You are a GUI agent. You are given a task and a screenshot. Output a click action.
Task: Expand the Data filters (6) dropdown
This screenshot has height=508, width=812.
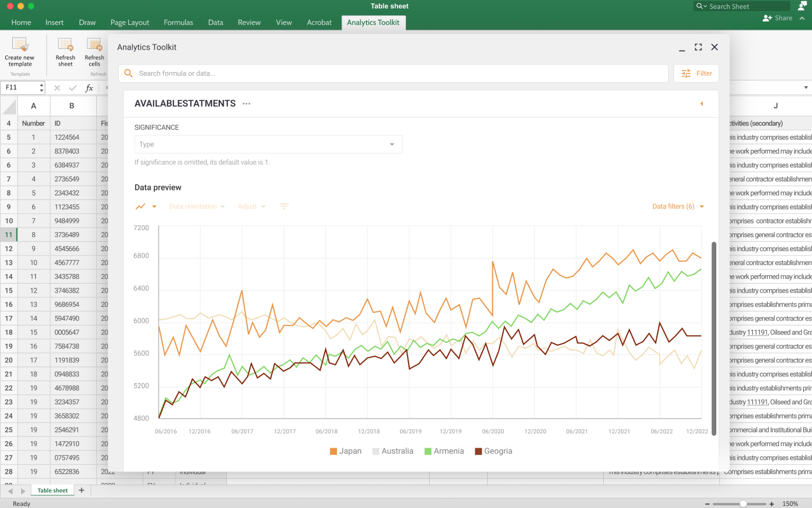click(678, 207)
